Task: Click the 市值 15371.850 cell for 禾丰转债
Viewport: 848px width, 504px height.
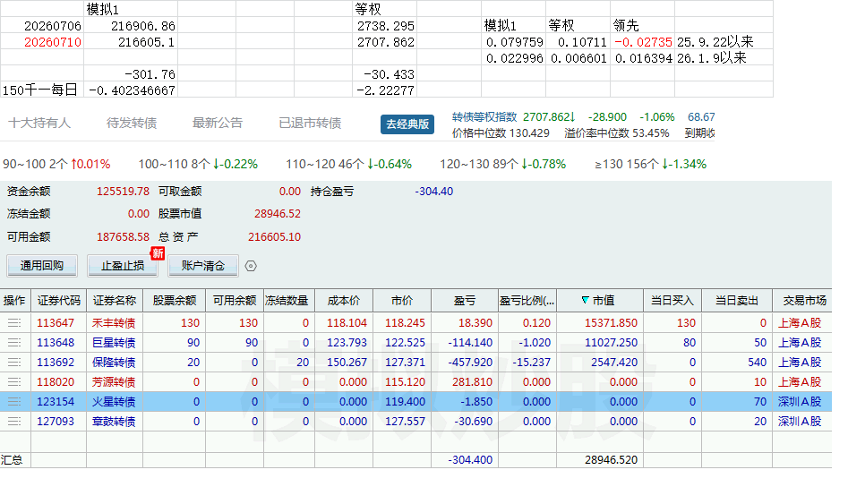Action: pyautogui.click(x=600, y=323)
